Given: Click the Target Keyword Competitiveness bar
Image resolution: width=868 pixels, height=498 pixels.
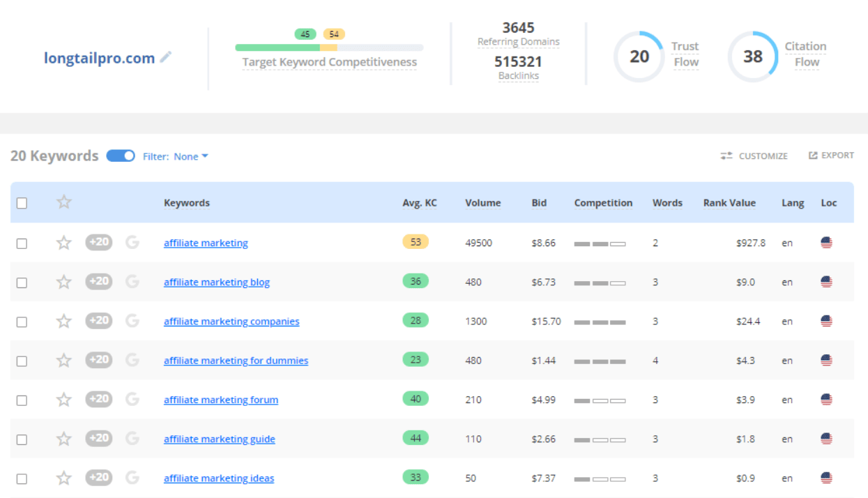Looking at the screenshot, I should coord(329,48).
